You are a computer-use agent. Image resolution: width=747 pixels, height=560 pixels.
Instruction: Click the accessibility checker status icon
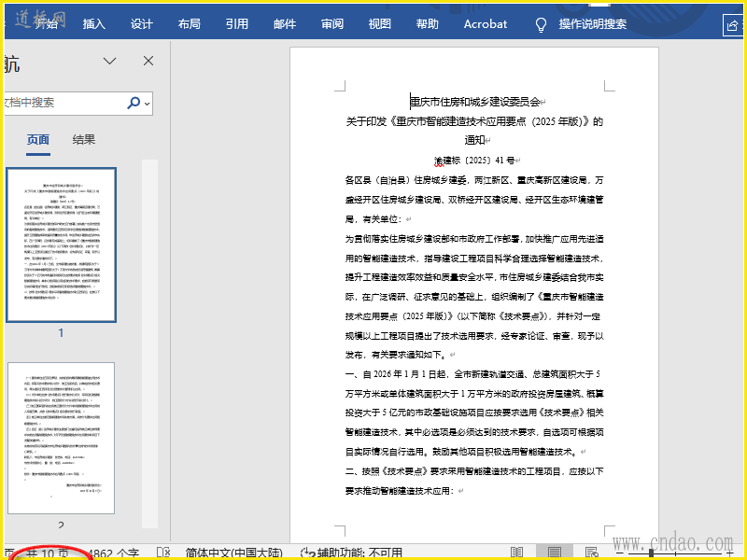(306, 553)
